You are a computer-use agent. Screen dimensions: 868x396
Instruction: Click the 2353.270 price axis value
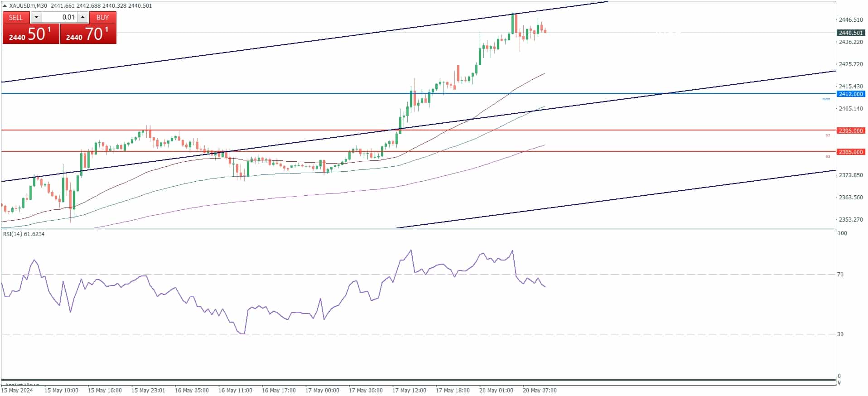coord(851,219)
